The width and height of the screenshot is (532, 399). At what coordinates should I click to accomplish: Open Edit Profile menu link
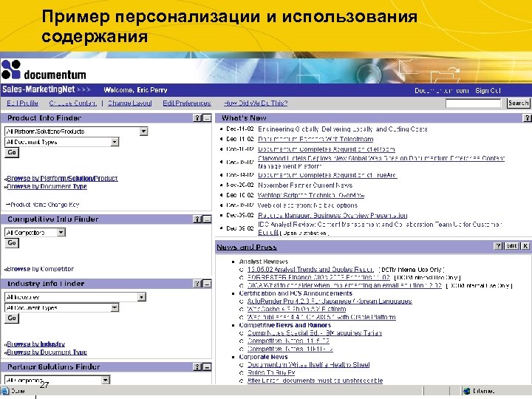(x=22, y=103)
